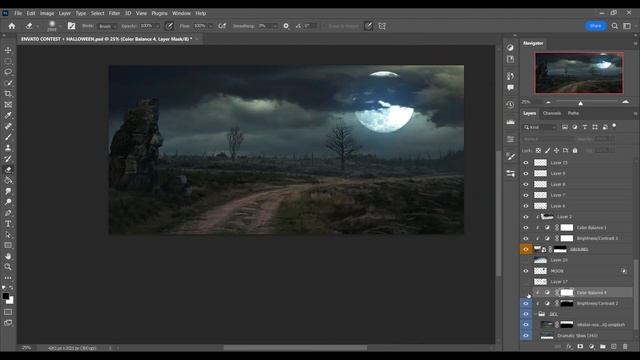This screenshot has width=640, height=360.
Task: Select the Clone Stamp tool
Action: coord(8,148)
